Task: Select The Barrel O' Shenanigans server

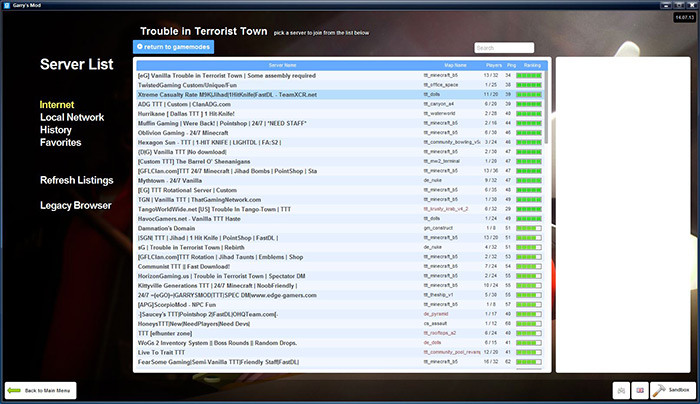Action: 340,162
